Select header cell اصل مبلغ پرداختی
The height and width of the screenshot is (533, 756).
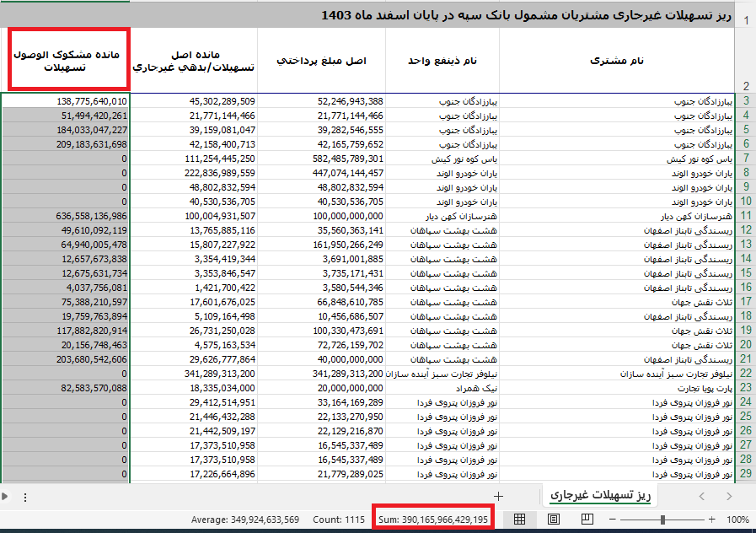point(322,60)
